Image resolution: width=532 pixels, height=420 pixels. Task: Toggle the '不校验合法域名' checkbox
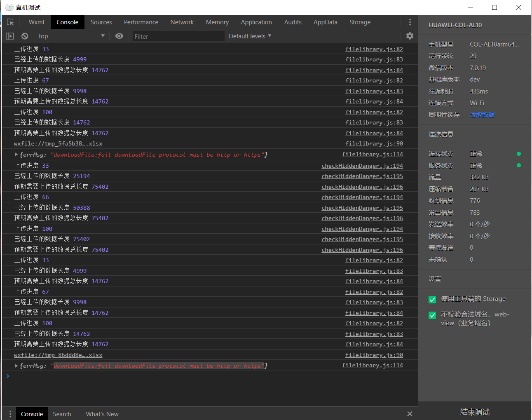point(432,315)
